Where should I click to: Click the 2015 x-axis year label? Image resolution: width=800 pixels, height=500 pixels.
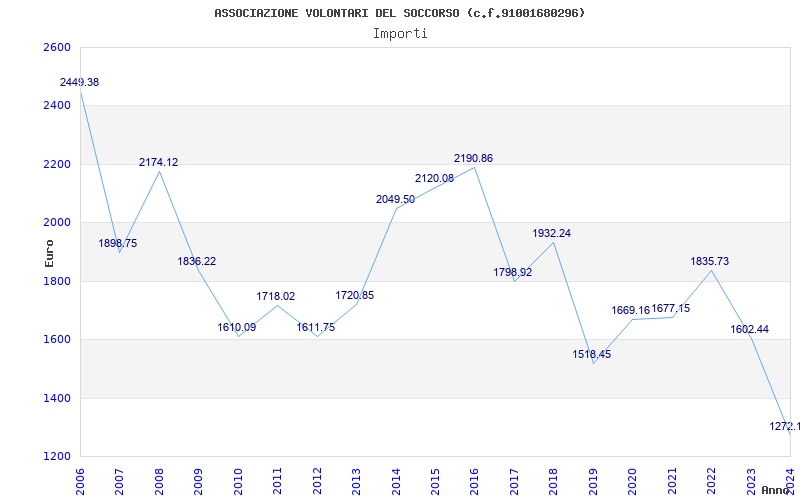click(x=435, y=482)
